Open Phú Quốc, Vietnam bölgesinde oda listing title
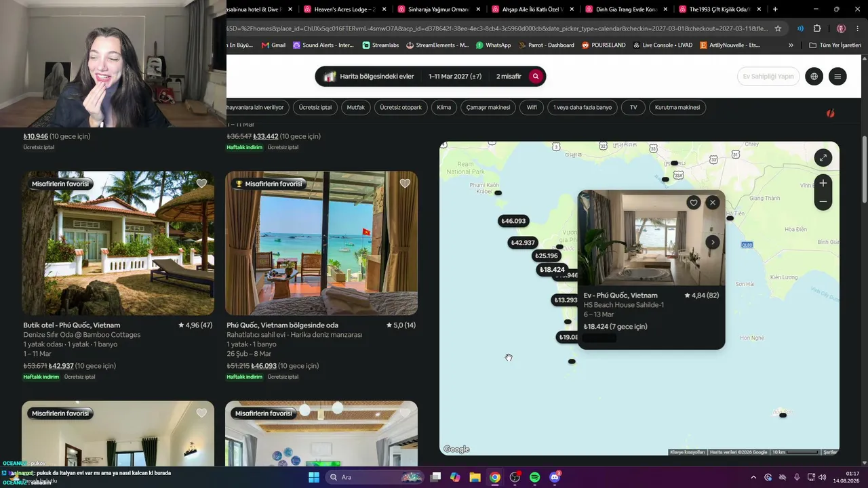 (x=282, y=325)
